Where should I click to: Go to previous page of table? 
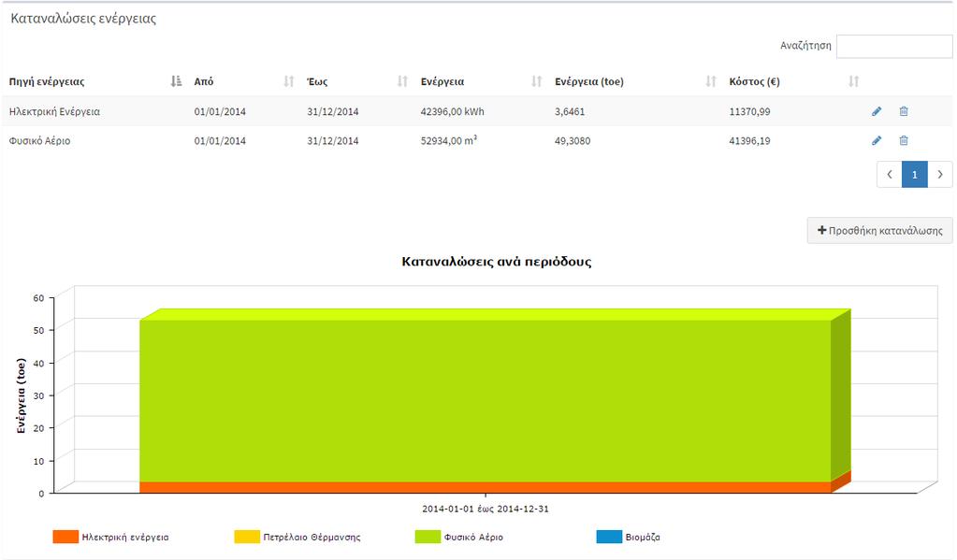click(890, 175)
